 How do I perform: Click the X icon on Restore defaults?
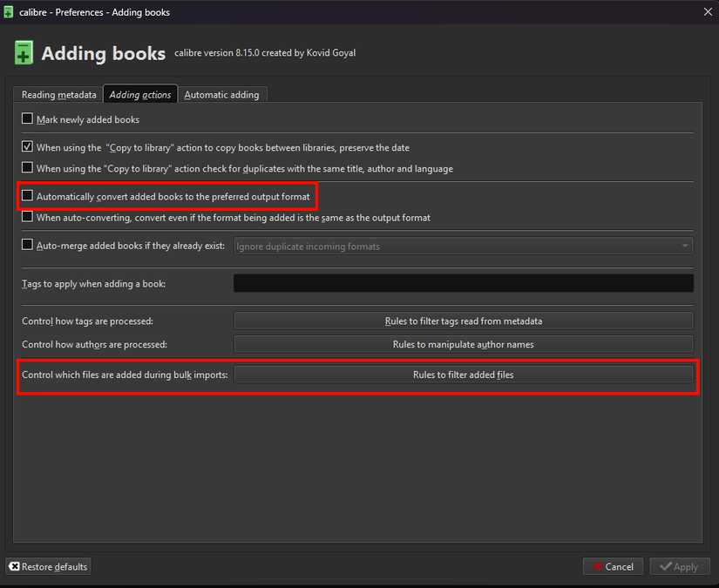point(15,566)
